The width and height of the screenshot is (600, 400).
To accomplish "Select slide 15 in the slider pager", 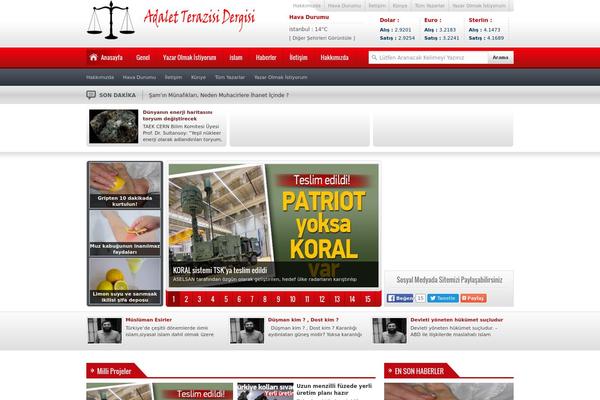I will coord(367,299).
